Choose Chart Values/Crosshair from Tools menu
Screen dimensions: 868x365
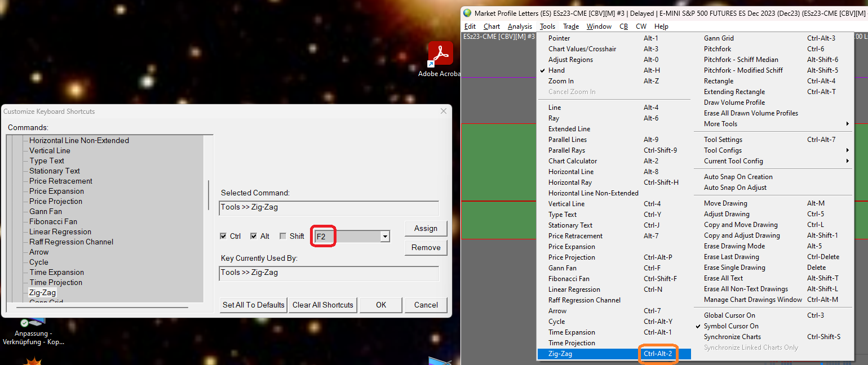tap(614, 49)
